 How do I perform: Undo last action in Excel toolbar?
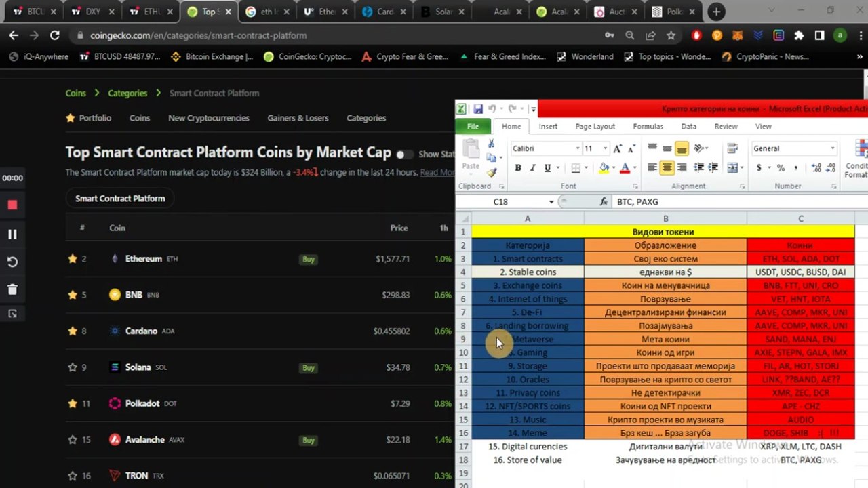492,108
